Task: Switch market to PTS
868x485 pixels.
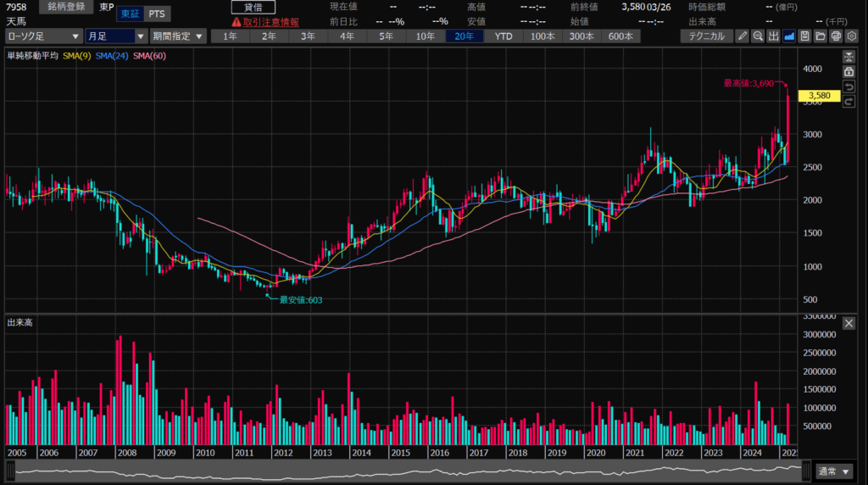Action: (x=156, y=14)
